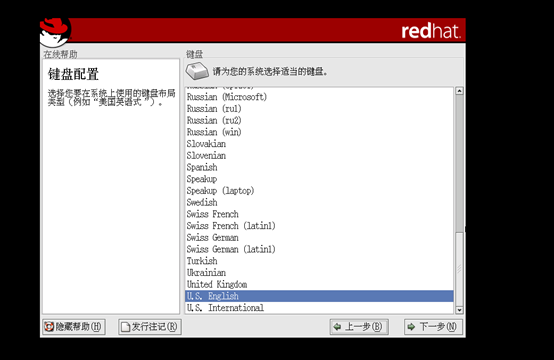Select U.S. International keyboard
This screenshot has height=360, width=554.
319,308
